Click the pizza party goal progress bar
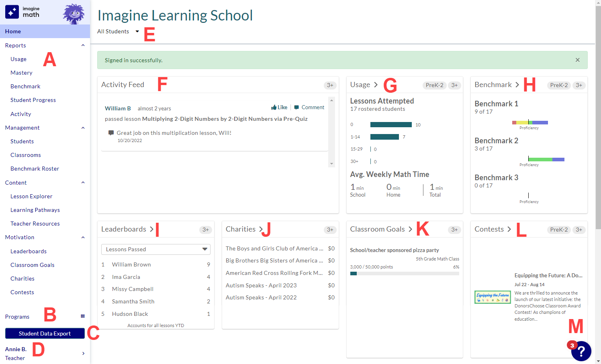601x364 pixels. pyautogui.click(x=405, y=274)
